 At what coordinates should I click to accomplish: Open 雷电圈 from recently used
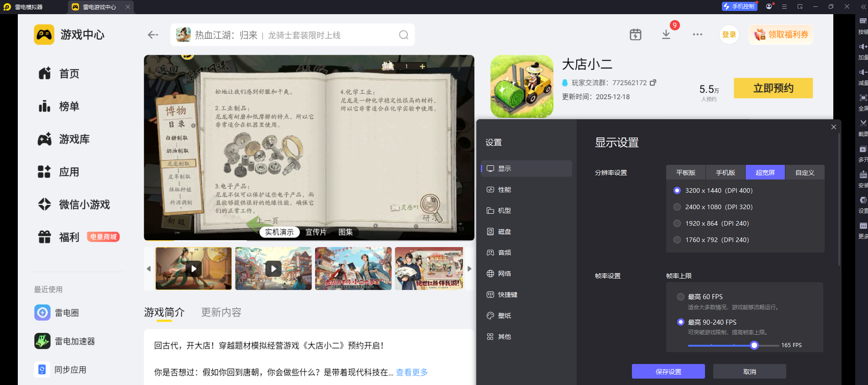[x=57, y=312]
